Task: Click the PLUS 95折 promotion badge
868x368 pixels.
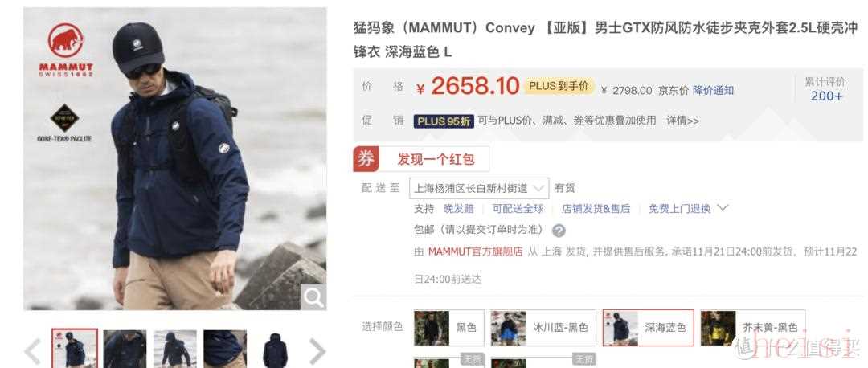Action: [444, 121]
